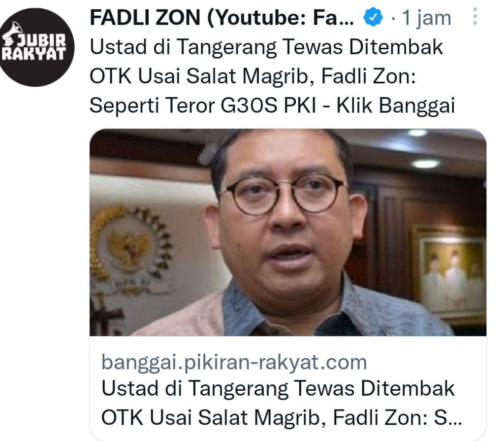Click the truncated "Fadli Zon: S..." card line
The height and width of the screenshot is (441, 504).
(397, 418)
